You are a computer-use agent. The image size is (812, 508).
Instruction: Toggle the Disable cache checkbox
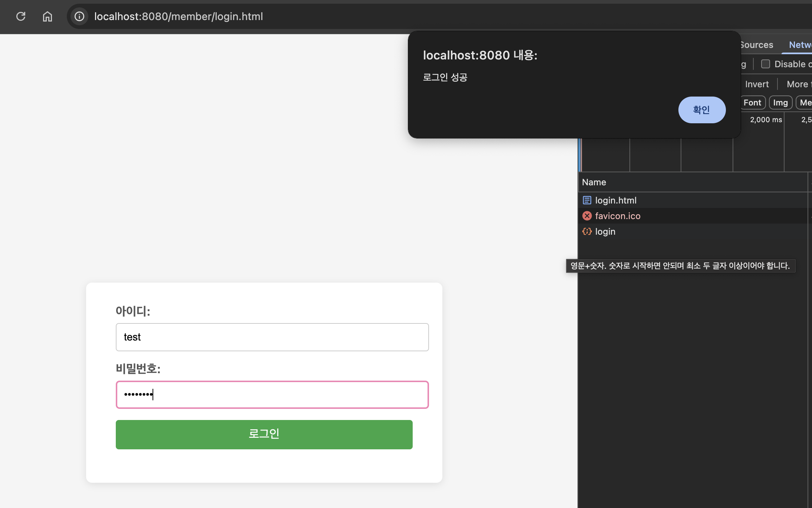765,64
